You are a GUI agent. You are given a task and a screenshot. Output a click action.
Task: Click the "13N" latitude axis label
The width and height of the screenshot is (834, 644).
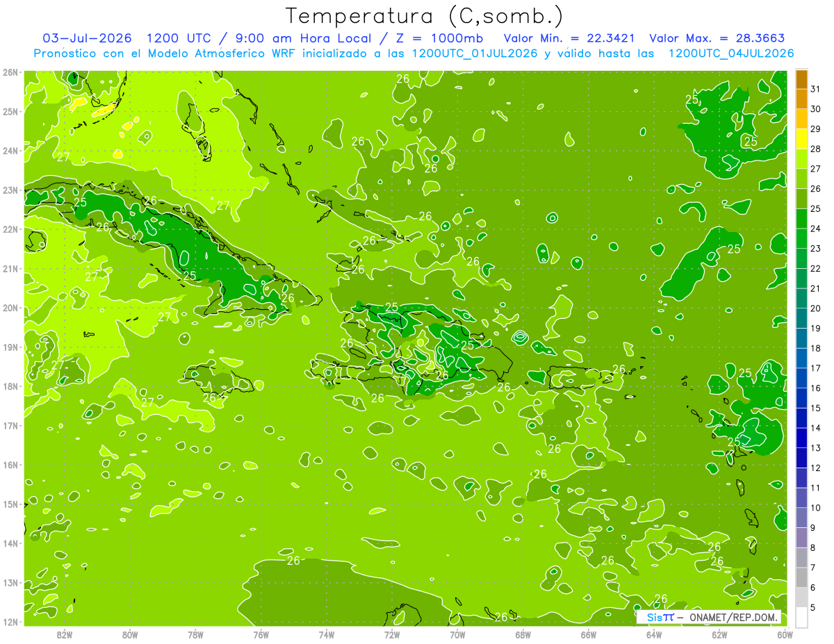point(10,582)
